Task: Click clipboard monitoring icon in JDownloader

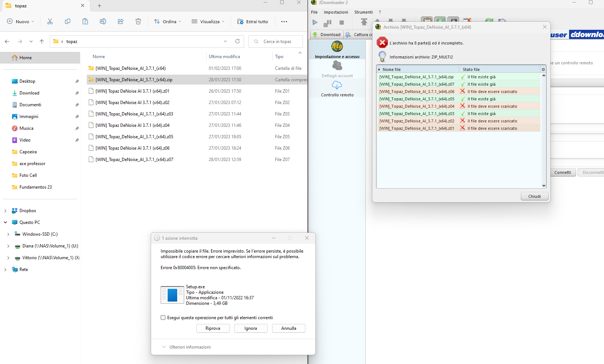Action: coord(426,21)
